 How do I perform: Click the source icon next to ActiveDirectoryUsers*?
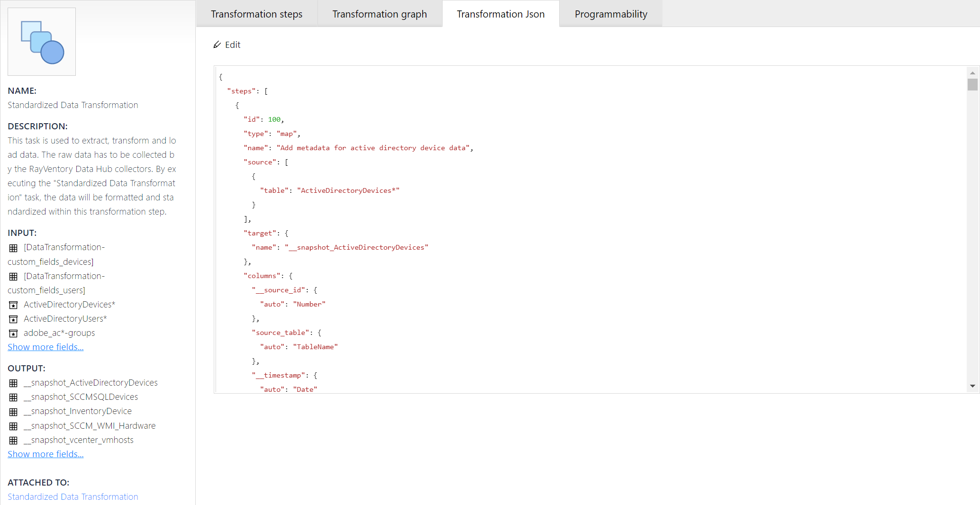pyautogui.click(x=13, y=319)
